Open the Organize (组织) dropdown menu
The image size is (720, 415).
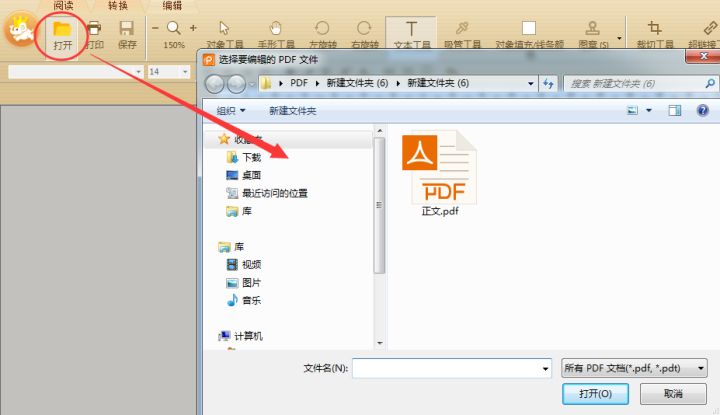coord(231,111)
